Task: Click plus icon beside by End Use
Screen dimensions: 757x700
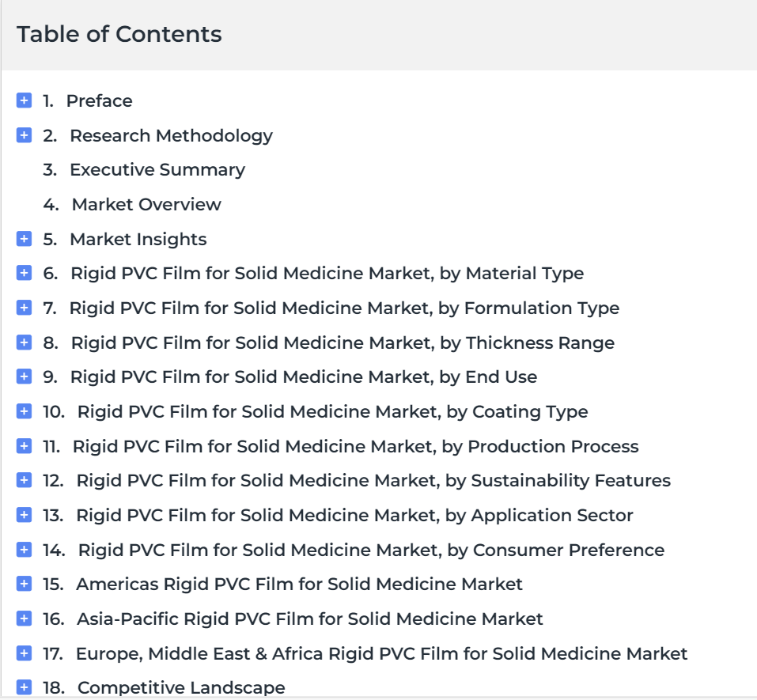Action: tap(25, 376)
